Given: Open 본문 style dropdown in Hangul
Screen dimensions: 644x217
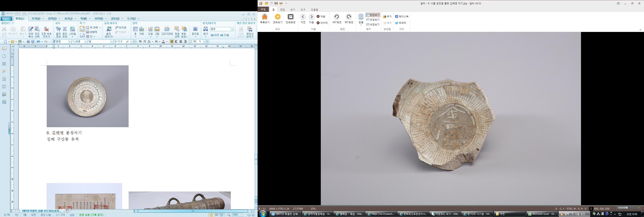Looking at the screenshot, I should 70,42.
